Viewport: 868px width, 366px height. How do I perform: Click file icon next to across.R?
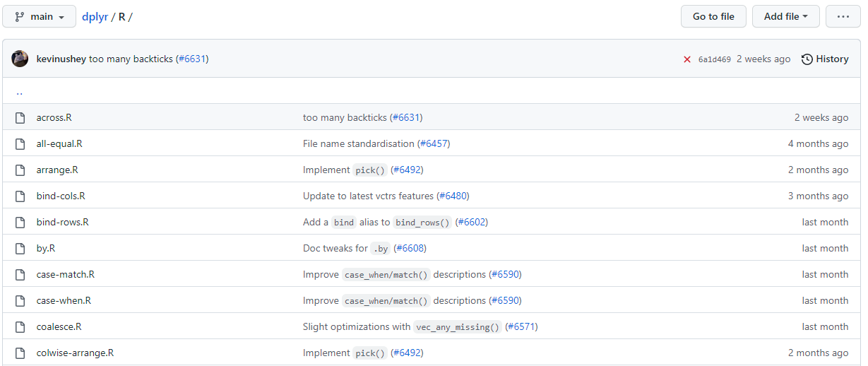tap(20, 118)
